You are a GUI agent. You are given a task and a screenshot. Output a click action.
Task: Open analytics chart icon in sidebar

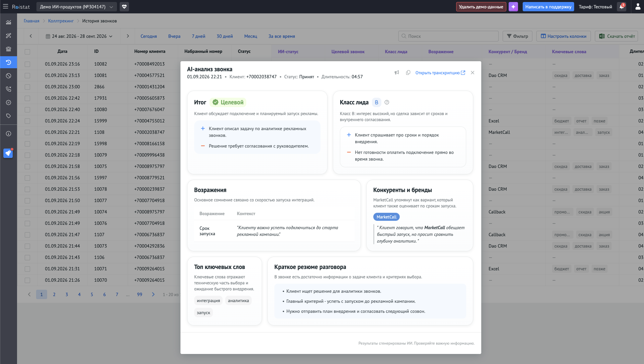point(9,22)
